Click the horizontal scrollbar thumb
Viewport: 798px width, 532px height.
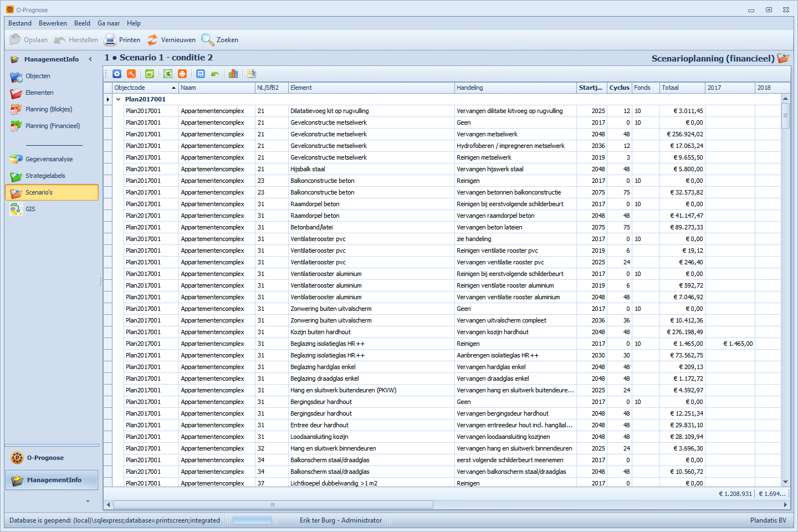[273, 505]
